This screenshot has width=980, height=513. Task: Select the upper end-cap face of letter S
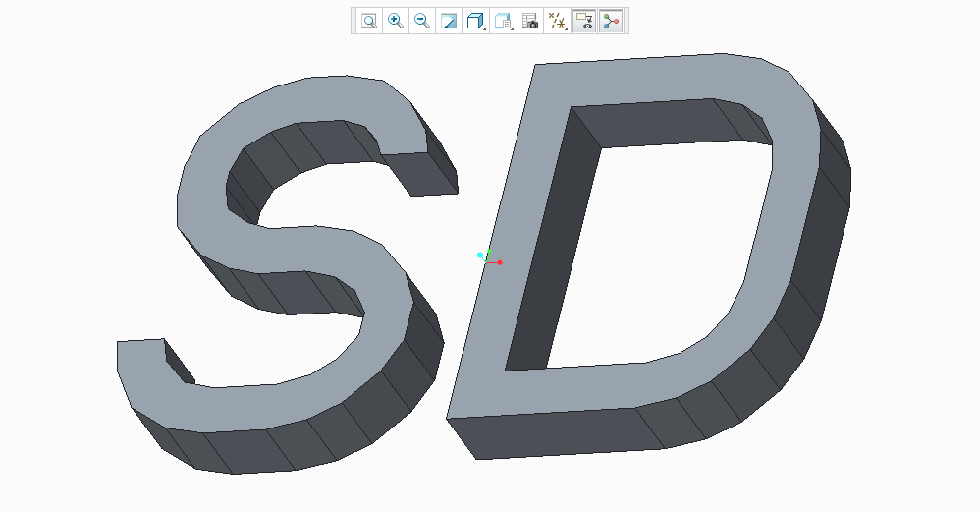(424, 173)
